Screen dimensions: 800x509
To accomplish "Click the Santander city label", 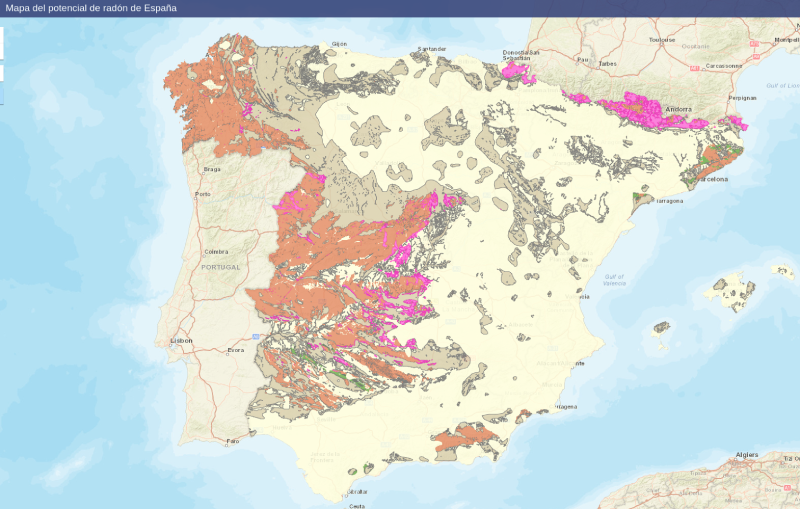I will coord(431,48).
